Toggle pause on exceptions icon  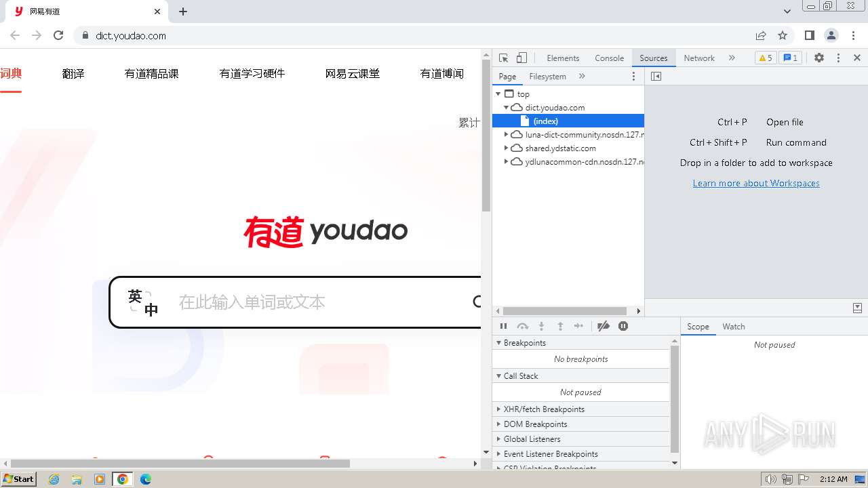[x=623, y=326]
